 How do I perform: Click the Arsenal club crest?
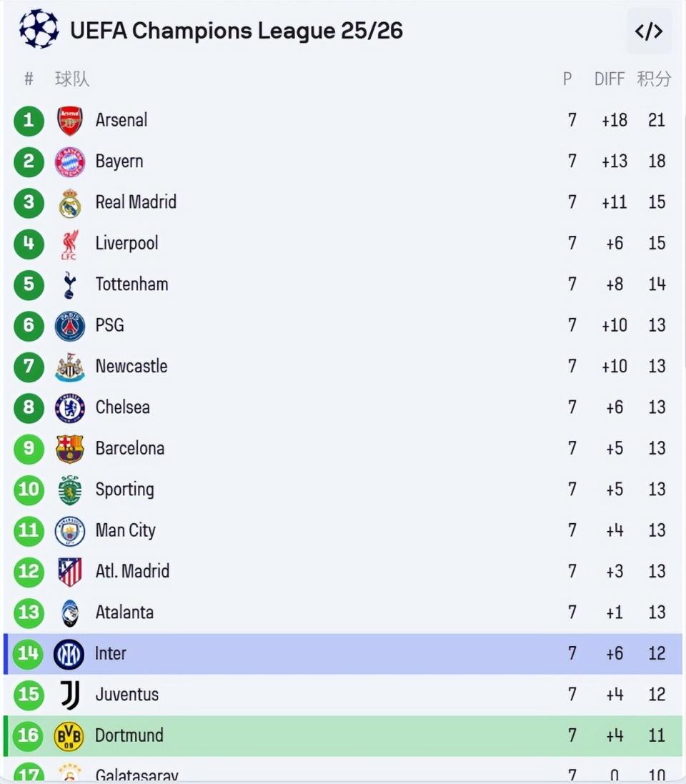click(70, 121)
